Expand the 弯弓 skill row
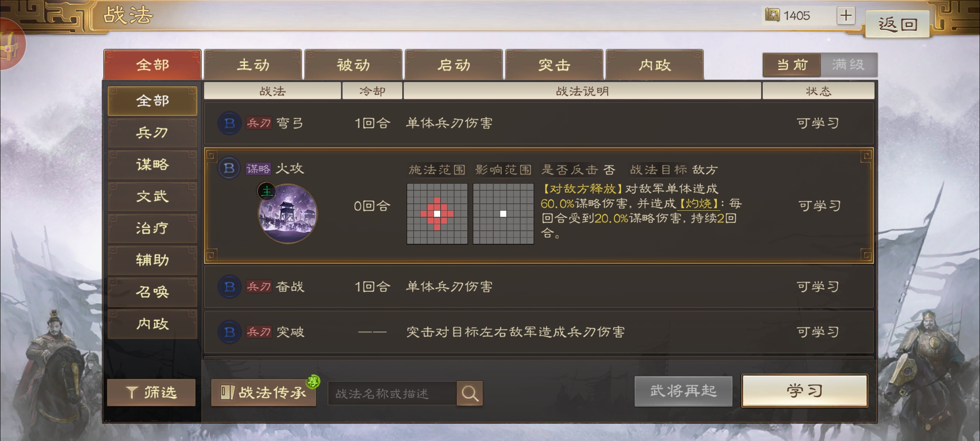 (x=539, y=123)
